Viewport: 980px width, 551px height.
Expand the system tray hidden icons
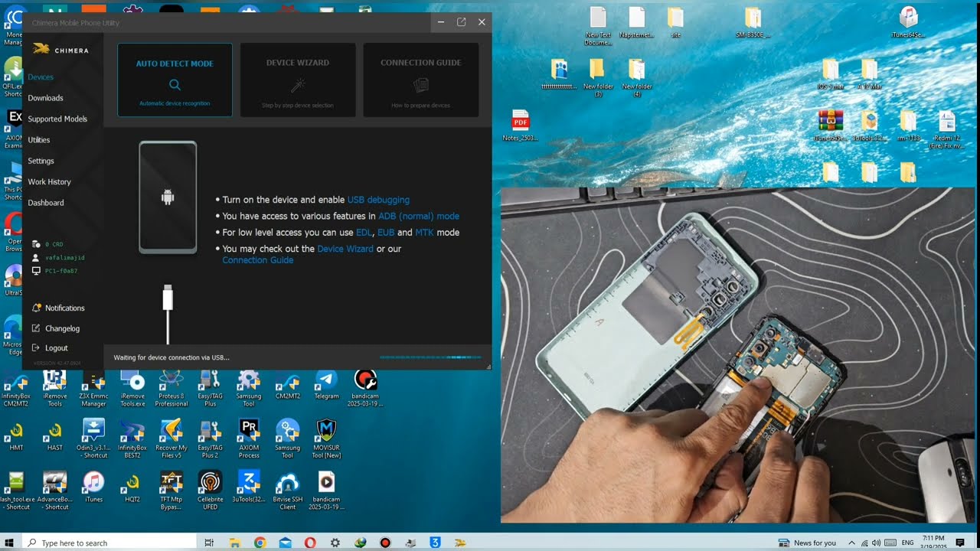click(x=851, y=543)
